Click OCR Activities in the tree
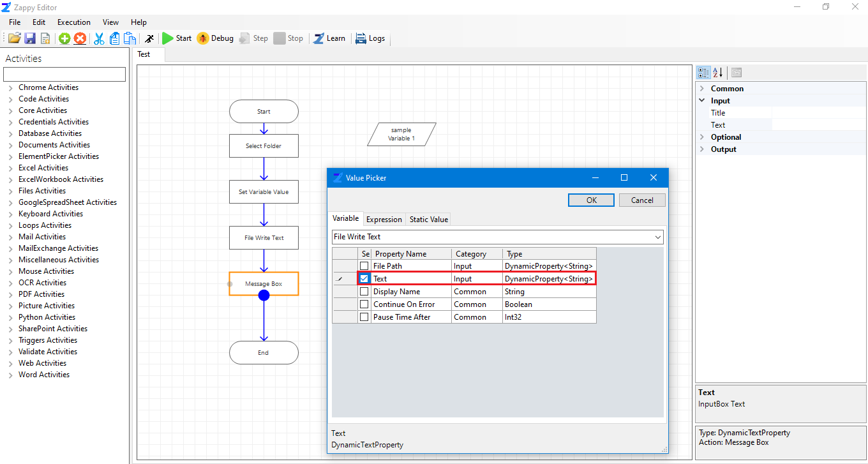 click(x=42, y=283)
